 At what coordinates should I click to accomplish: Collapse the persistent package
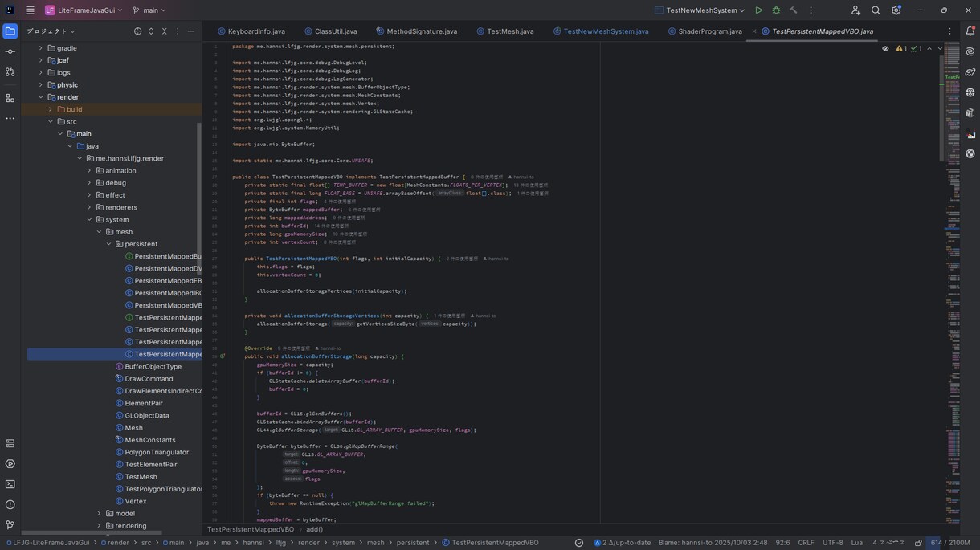108,244
